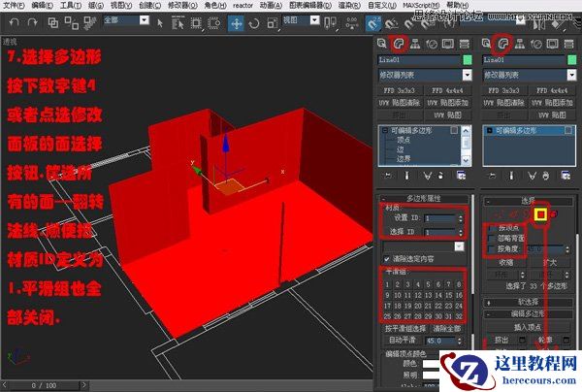Open the Utilities tab in left command panel

(x=465, y=44)
